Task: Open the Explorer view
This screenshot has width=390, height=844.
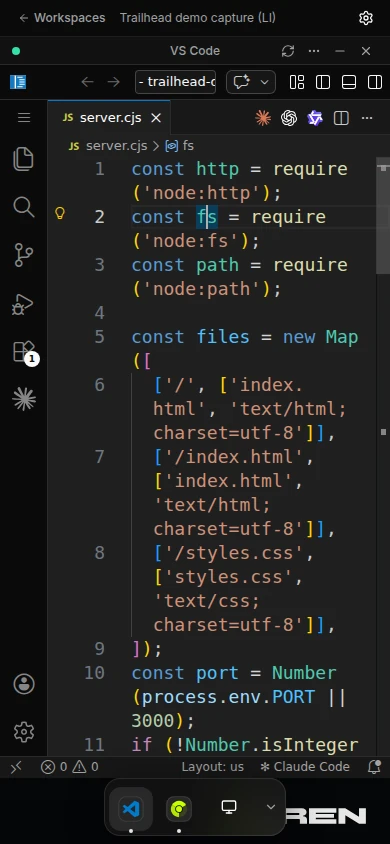Action: [24, 159]
